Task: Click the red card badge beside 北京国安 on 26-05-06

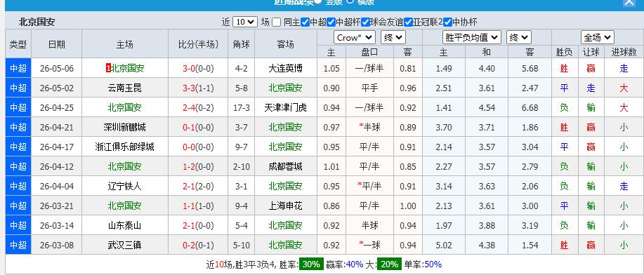Action: [x=108, y=69]
